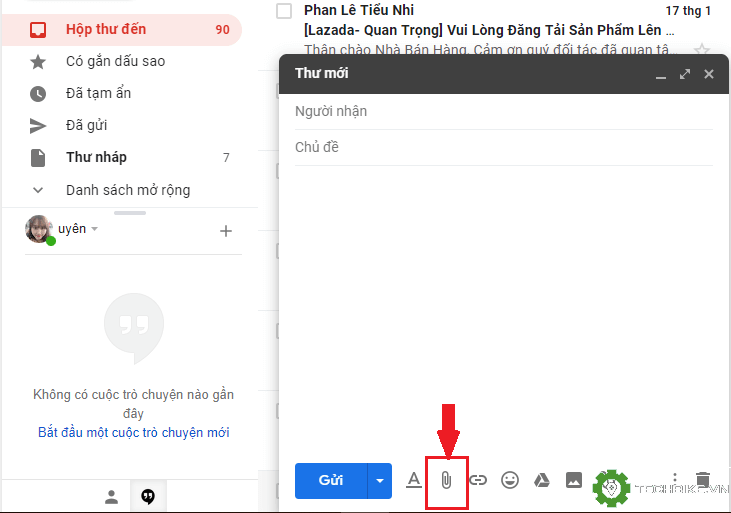Open uyên account status dropdown
This screenshot has height=513, width=731.
point(95,229)
